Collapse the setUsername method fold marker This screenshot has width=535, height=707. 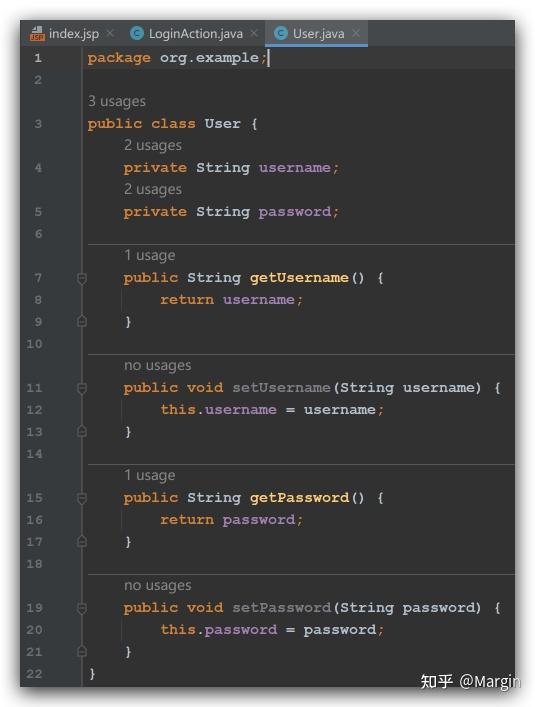click(82, 388)
